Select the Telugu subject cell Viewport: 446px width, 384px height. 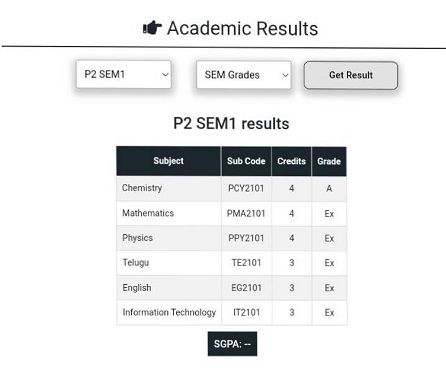pos(169,263)
